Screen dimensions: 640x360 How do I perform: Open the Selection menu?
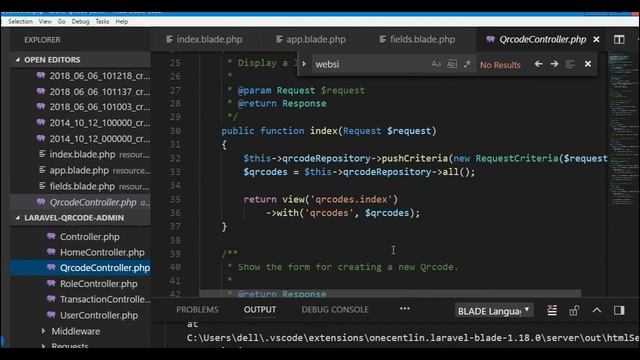click(20, 21)
